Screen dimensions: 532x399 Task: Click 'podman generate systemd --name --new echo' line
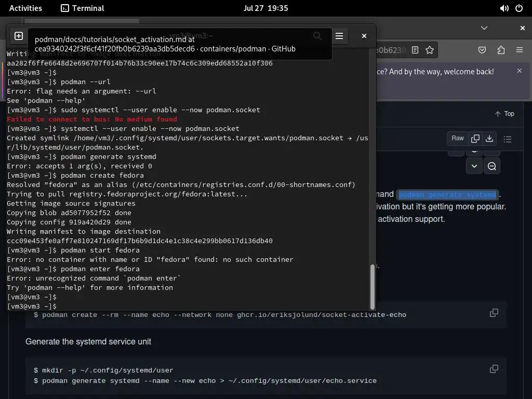point(205,381)
